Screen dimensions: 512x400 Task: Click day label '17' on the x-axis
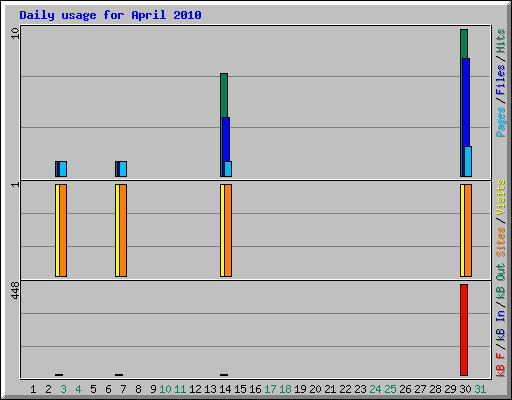(270, 389)
